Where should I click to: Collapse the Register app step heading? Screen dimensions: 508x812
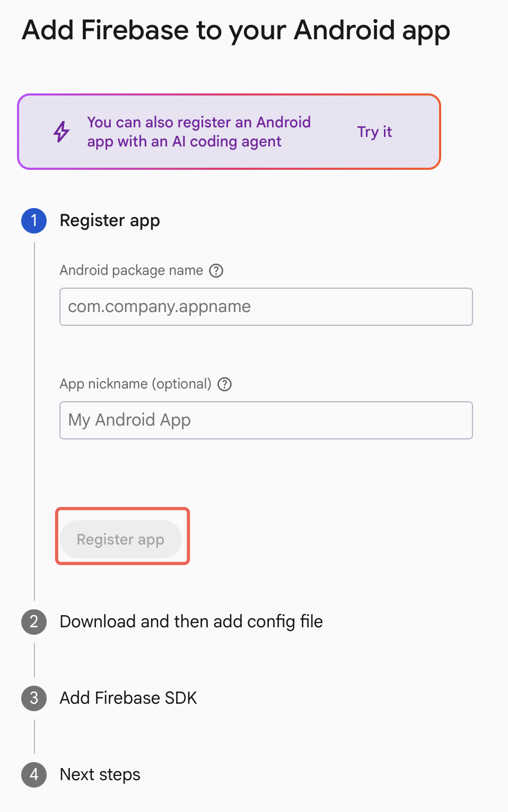110,220
